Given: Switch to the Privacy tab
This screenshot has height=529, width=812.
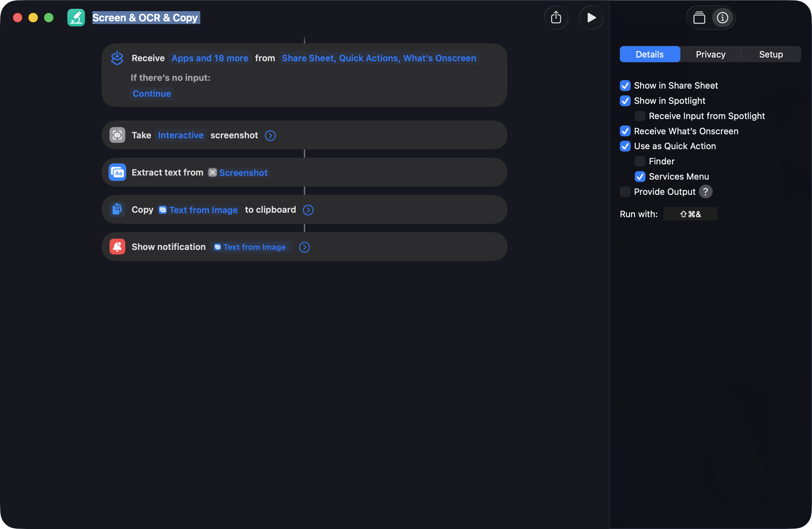Looking at the screenshot, I should (x=710, y=54).
